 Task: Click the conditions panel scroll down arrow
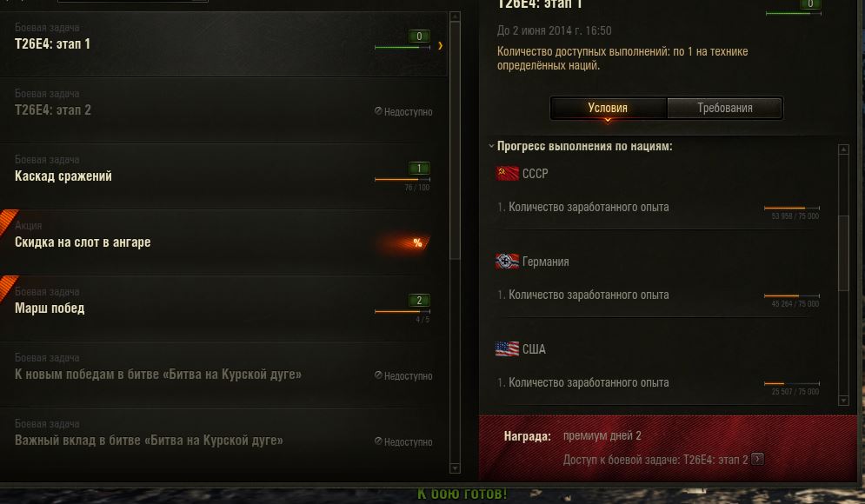coord(843,401)
